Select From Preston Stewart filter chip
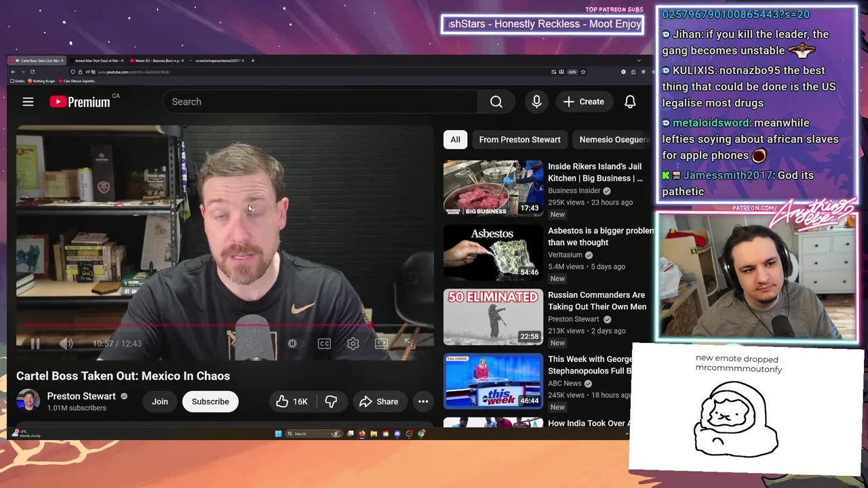Screen dimensions: 868x488 (x=519, y=140)
